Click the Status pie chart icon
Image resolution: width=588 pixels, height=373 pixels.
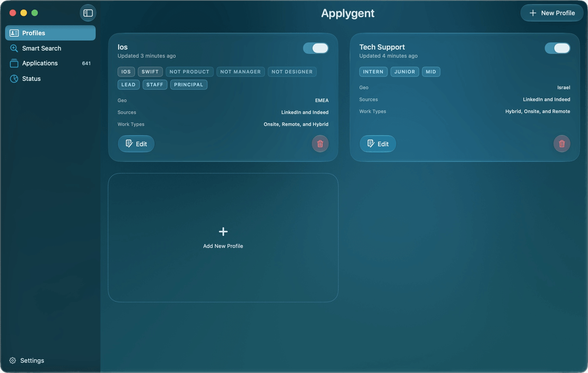click(14, 78)
